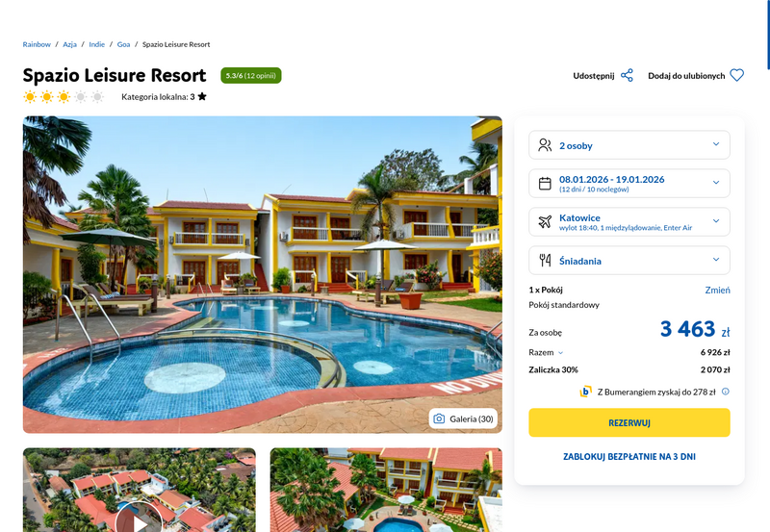Open the Indie breadcrumb link

[97, 44]
